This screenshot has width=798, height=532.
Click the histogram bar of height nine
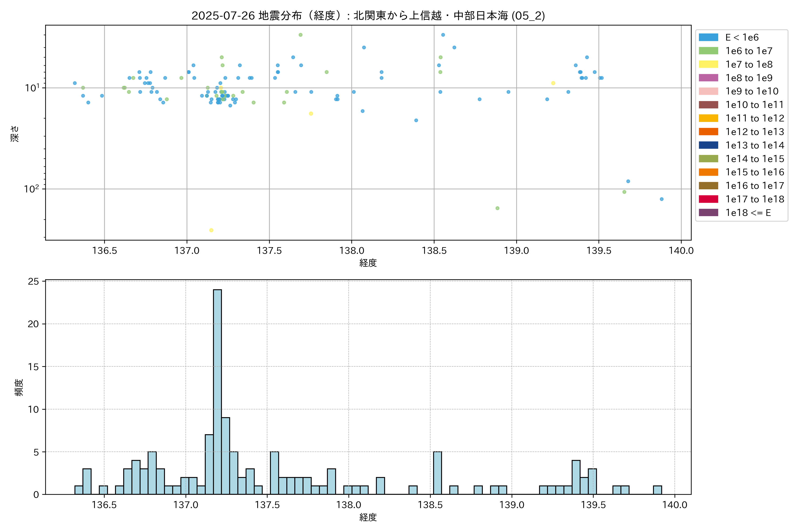(x=226, y=456)
